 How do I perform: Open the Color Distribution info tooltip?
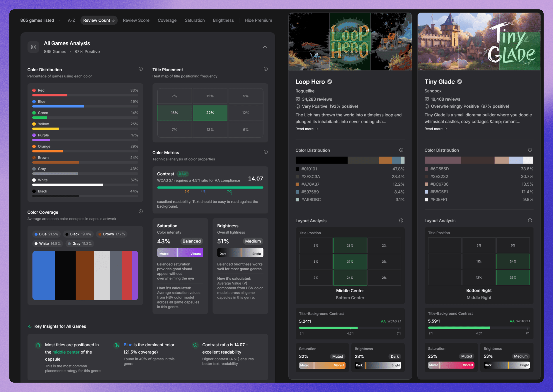coord(140,69)
